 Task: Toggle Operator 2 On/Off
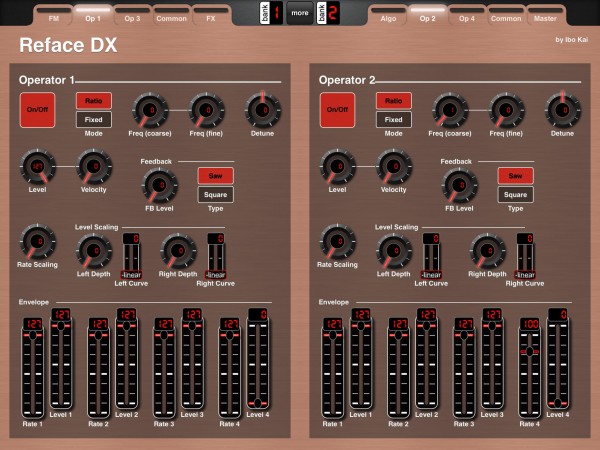coord(337,110)
